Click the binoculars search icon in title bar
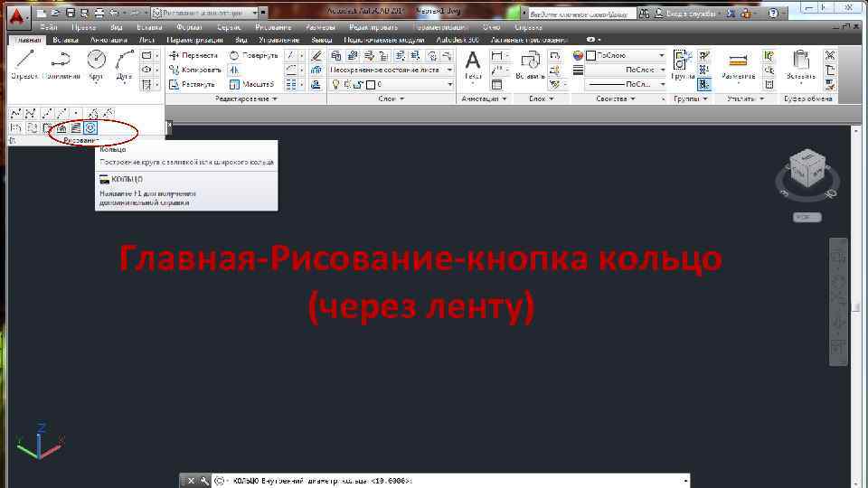Viewport: 868px width, 488px height. (644, 13)
